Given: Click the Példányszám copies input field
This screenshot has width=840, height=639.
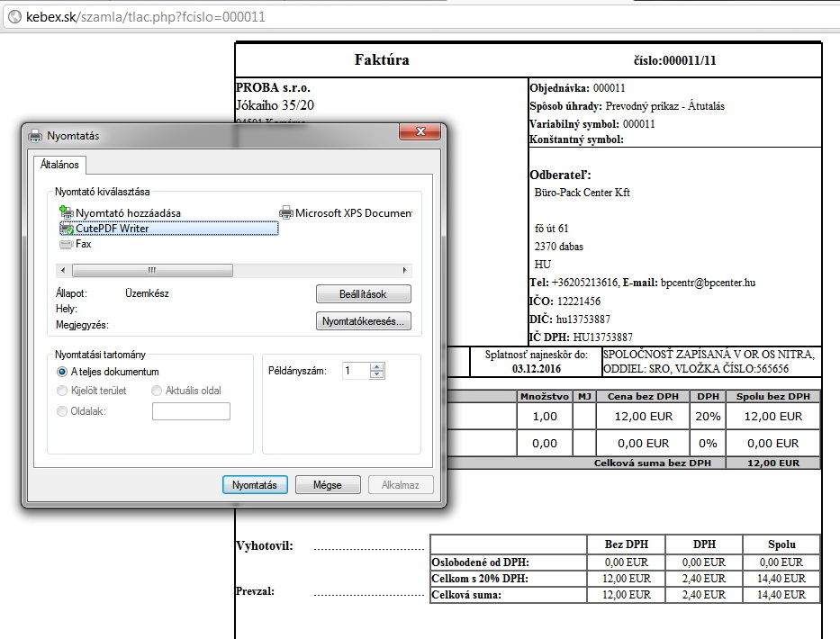Looking at the screenshot, I should [x=356, y=371].
